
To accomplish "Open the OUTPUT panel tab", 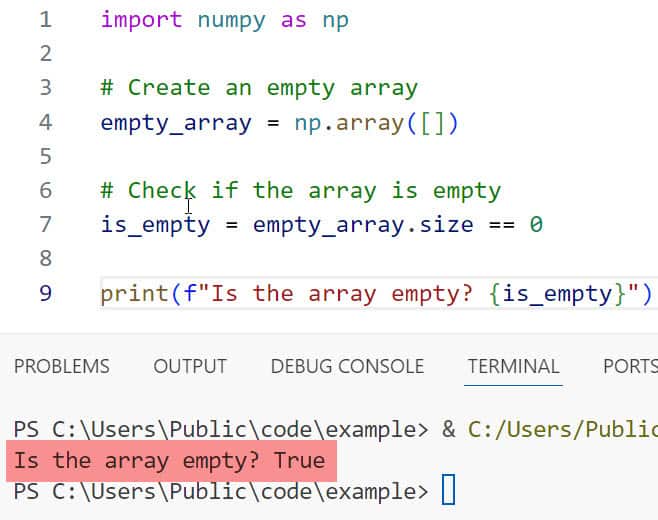I will [x=190, y=366].
